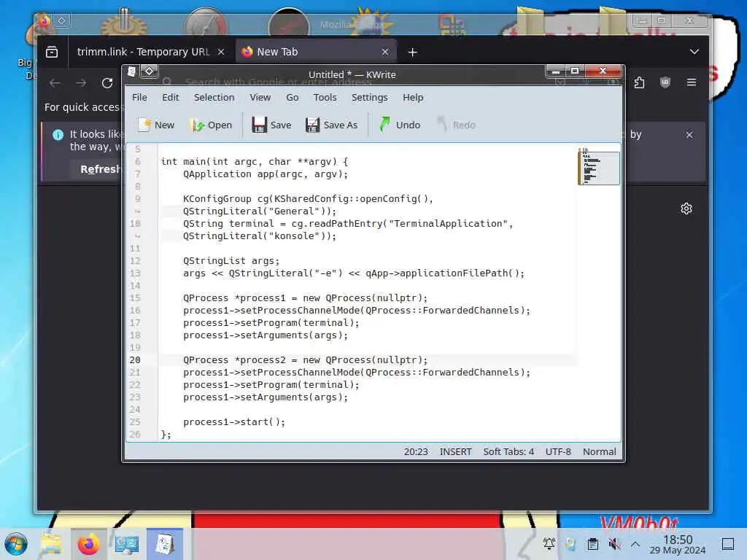Click the Firefox View icon left of the tabs
The width and height of the screenshot is (747, 560).
52,52
